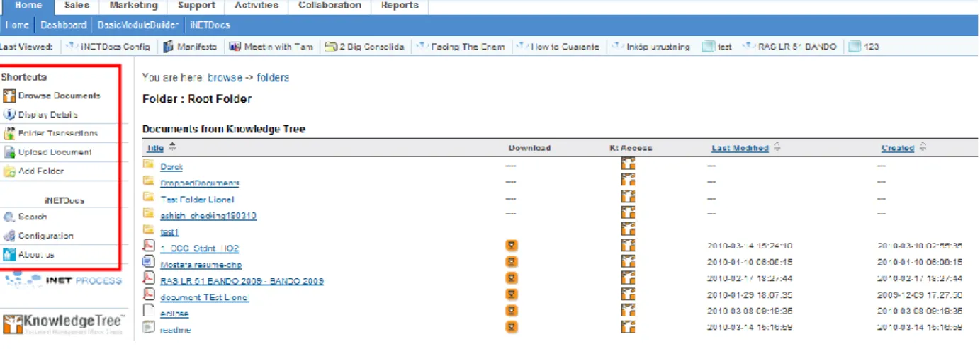
Task: Open the Marketing tab
Action: [133, 6]
